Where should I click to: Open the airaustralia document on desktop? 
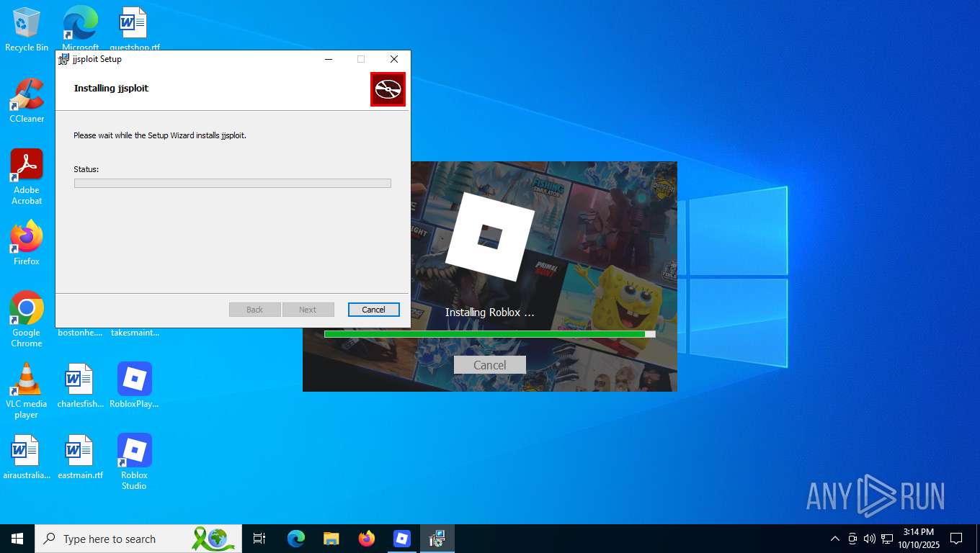tap(27, 457)
